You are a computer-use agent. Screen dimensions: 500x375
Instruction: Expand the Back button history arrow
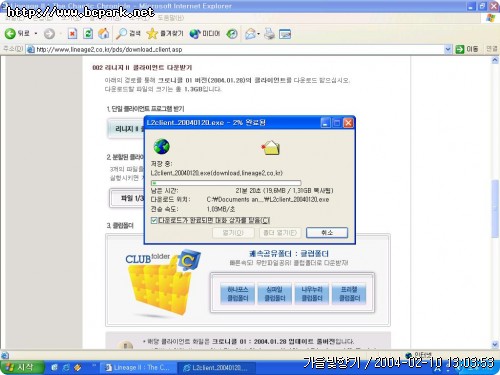36,34
